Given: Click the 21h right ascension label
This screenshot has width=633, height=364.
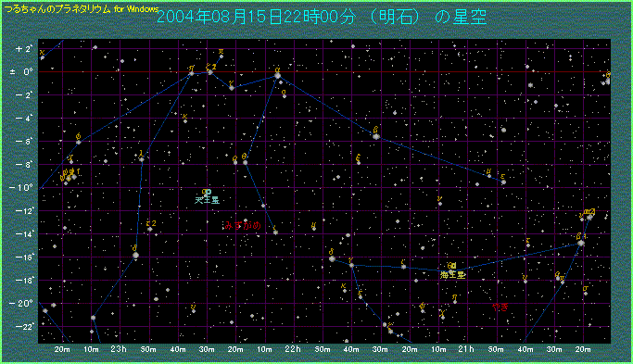Looking at the screenshot, I should click(466, 349).
